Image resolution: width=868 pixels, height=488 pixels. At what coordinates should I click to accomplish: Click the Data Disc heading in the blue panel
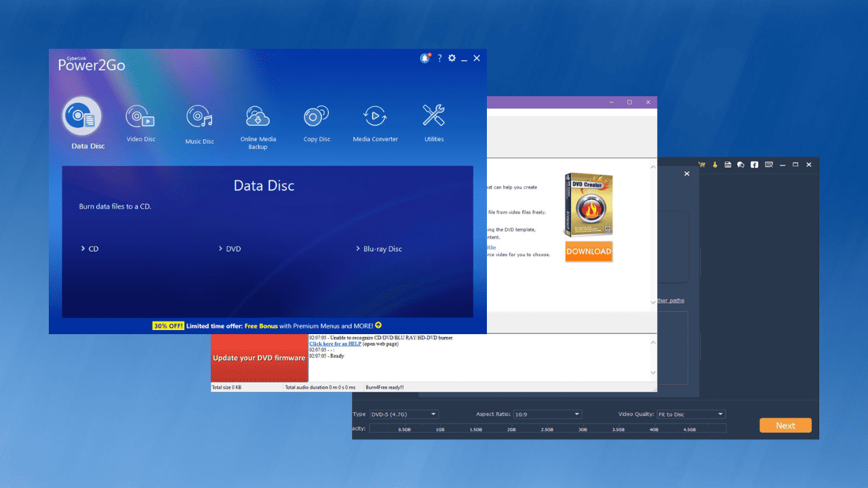[x=264, y=185]
